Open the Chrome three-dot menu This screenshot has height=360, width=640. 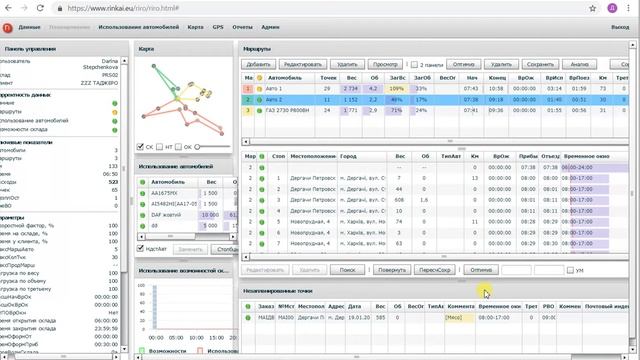[x=629, y=8]
